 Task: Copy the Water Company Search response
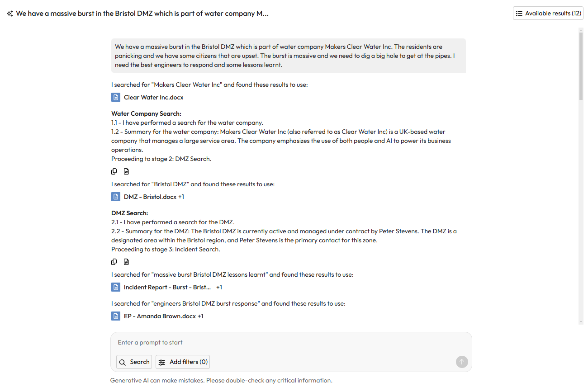(114, 171)
